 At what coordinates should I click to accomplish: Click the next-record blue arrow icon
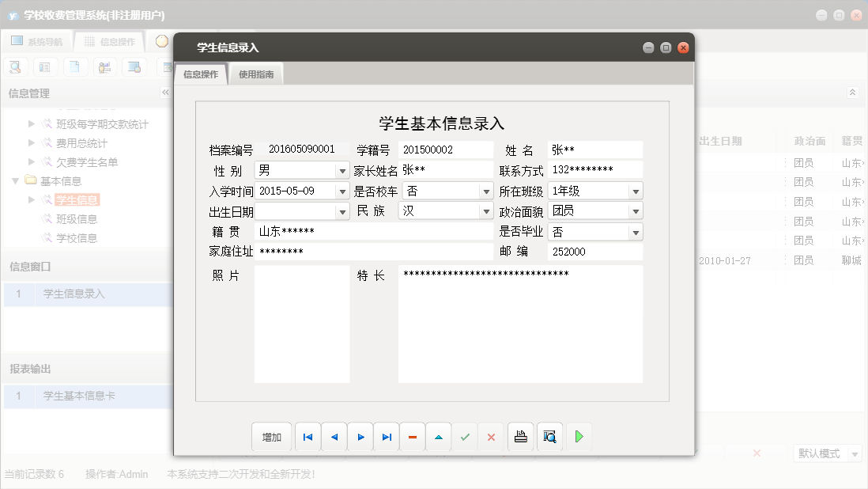[x=360, y=436]
